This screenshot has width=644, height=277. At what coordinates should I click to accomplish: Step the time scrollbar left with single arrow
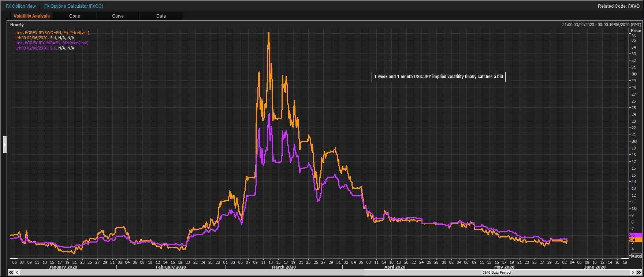(x=17, y=273)
